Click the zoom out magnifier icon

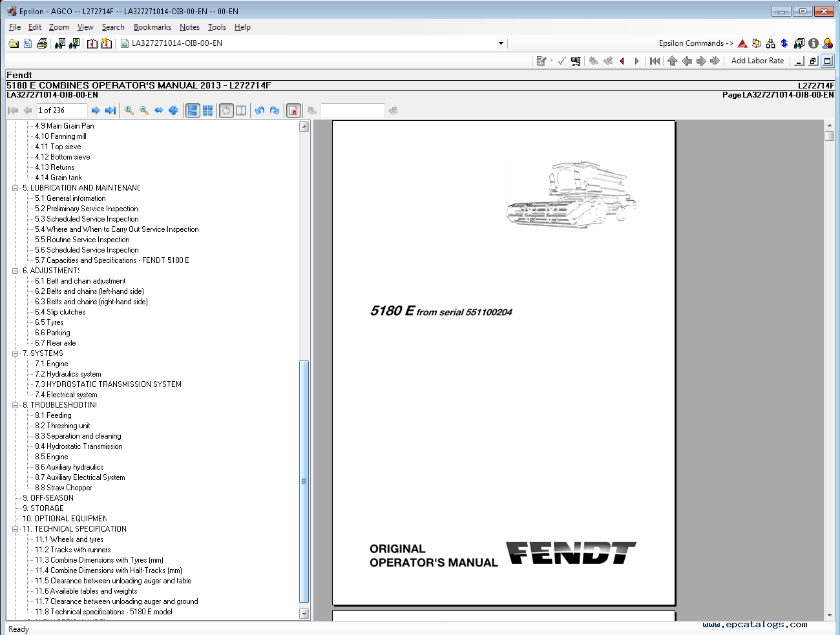(x=144, y=110)
